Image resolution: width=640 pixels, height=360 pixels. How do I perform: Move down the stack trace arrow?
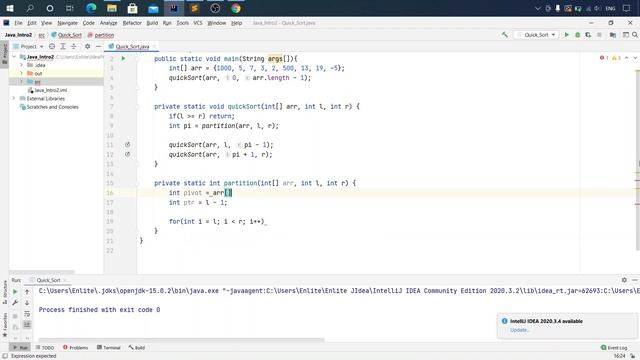(x=27, y=302)
